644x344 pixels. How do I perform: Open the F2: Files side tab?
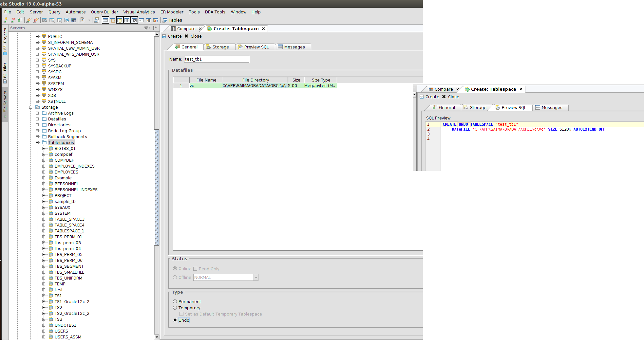(5, 73)
